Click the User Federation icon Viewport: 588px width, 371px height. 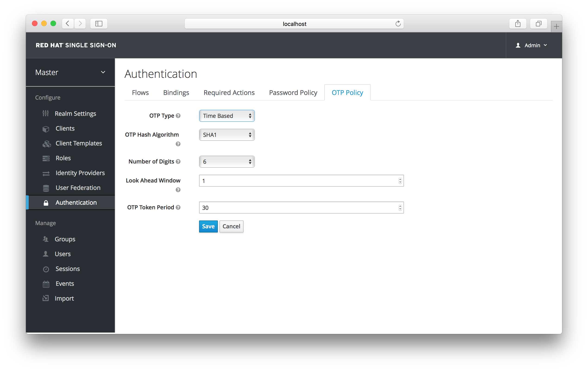point(46,187)
